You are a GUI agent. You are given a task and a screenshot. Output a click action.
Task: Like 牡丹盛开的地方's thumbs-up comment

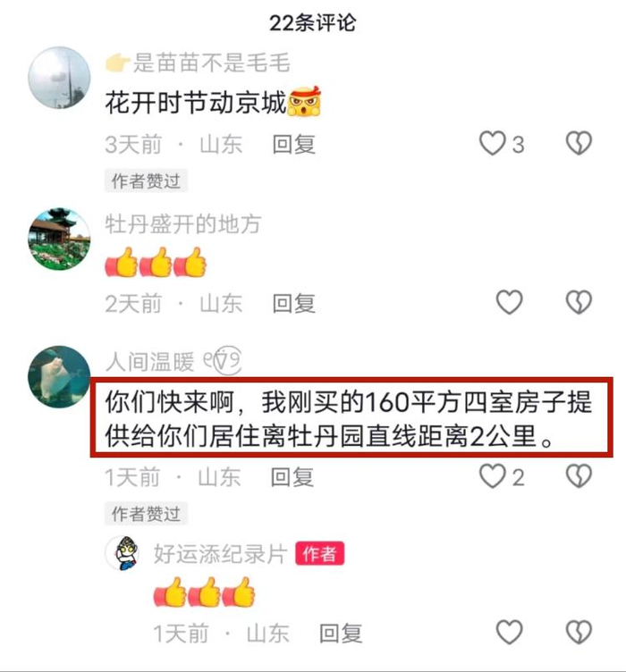(510, 302)
